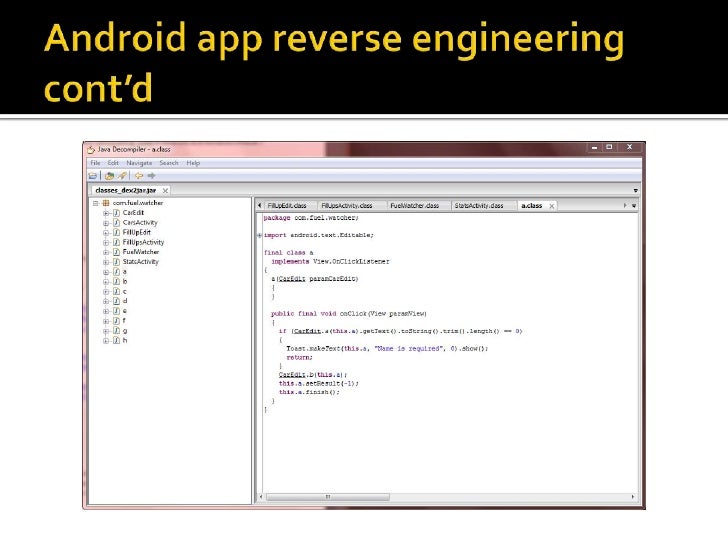Click the "package com.fuel.watcher;" code line
728x546 pixels.
click(311, 218)
